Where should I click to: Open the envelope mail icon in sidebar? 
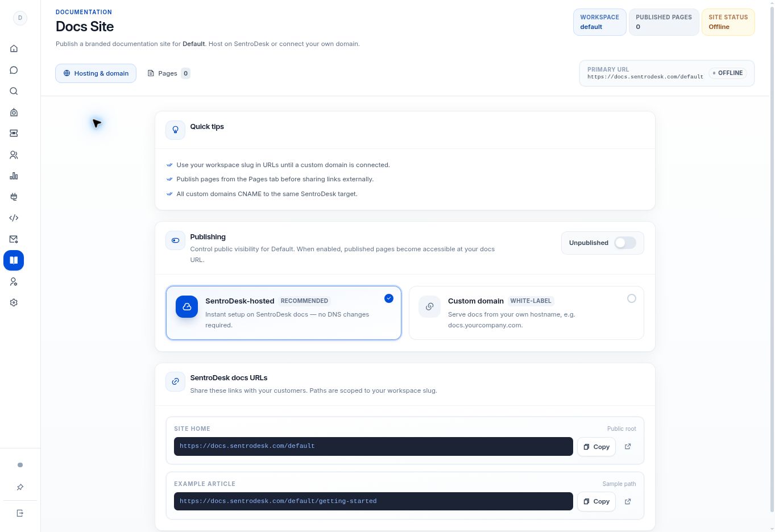click(x=14, y=239)
